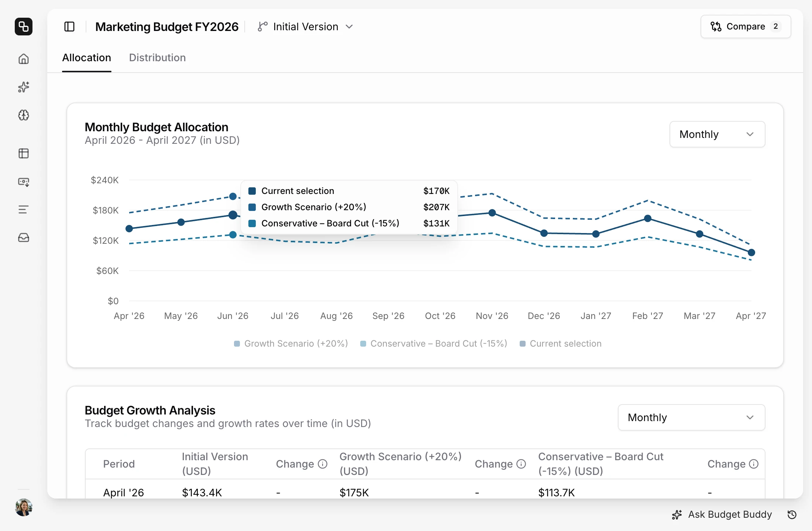Toggle Current selection legend item
The width and height of the screenshot is (812, 531).
point(561,344)
